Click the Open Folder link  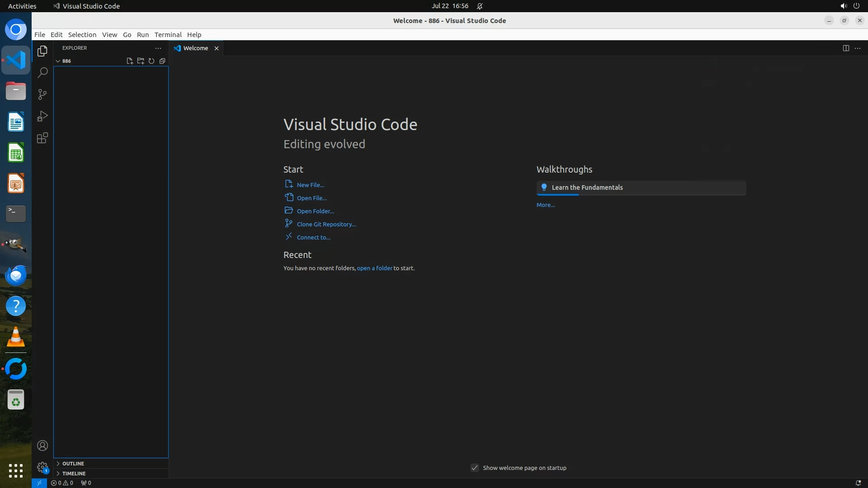click(x=315, y=211)
